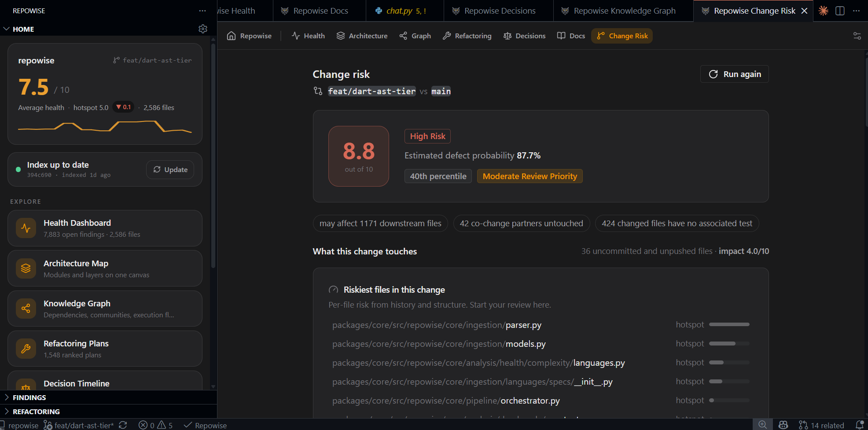This screenshot has width=868, height=430.
Task: Click Moderate Review Priority badge
Action: point(530,176)
